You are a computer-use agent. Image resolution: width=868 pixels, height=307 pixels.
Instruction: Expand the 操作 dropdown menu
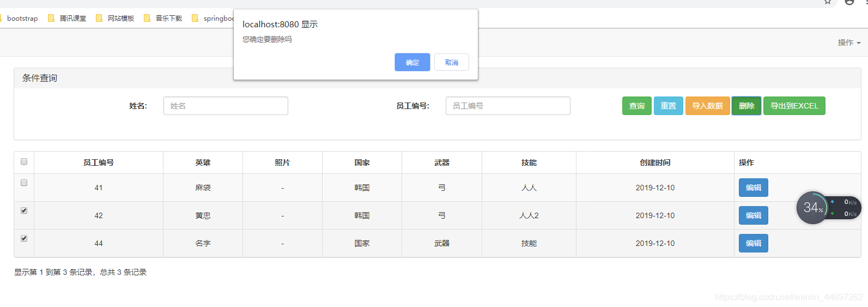pos(849,43)
